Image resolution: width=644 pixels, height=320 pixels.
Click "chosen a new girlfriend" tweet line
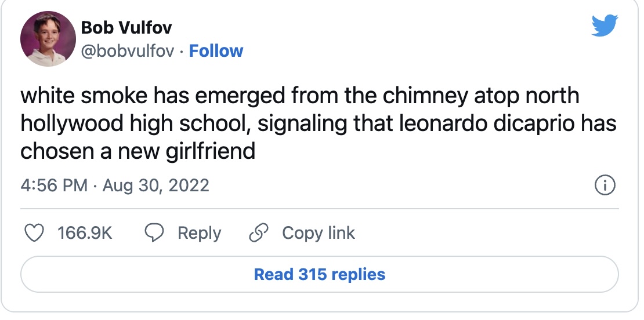click(138, 151)
